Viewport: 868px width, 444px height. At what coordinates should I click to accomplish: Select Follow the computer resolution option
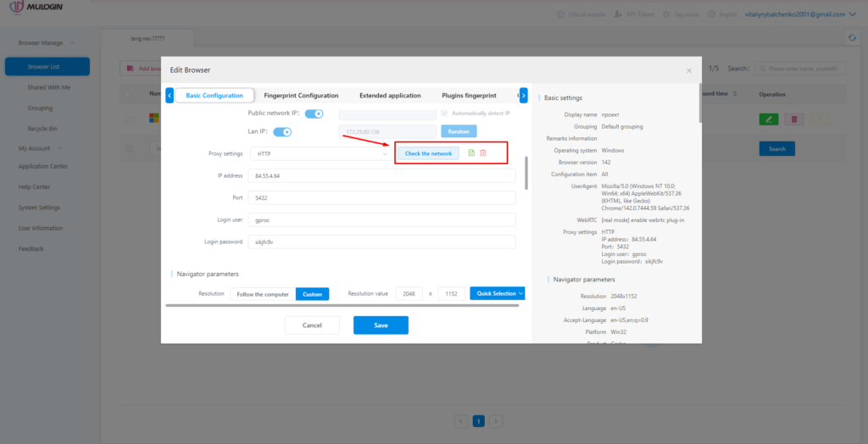click(262, 294)
